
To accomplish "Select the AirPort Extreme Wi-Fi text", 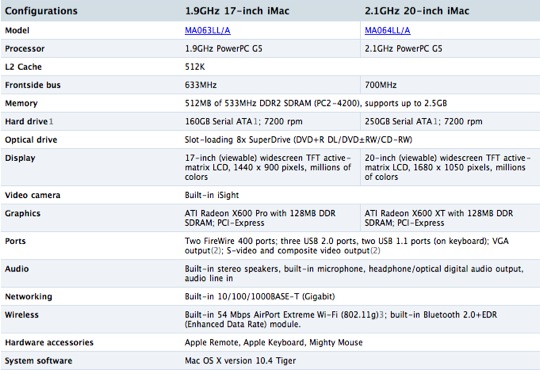I will tap(341, 320).
